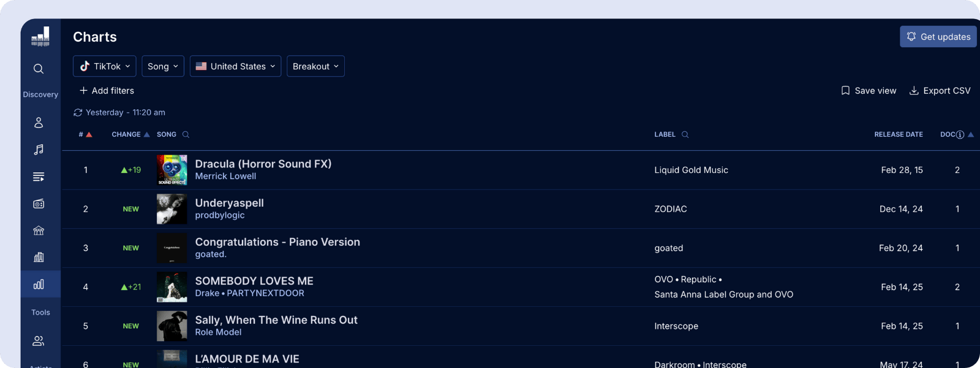Click the Discovery sidebar label

tap(40, 94)
